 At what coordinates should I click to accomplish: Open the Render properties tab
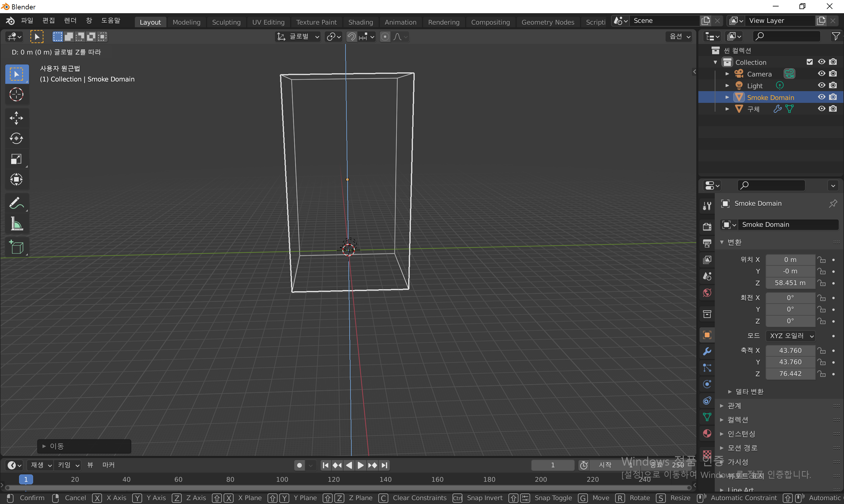(x=707, y=227)
